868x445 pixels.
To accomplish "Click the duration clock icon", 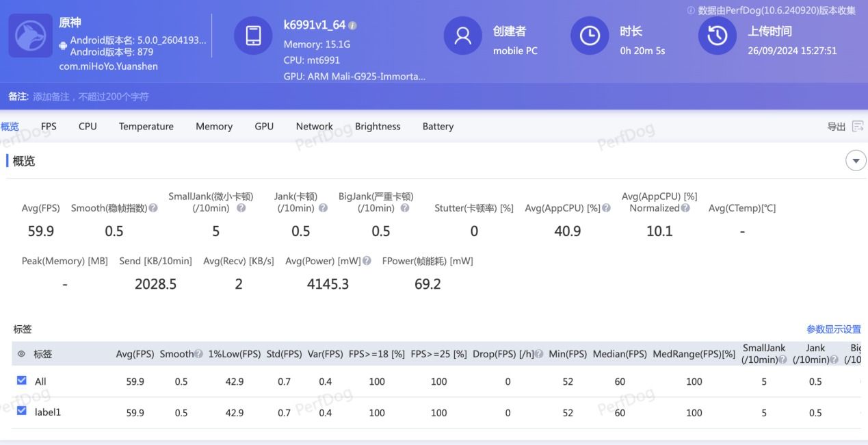I will [590, 36].
